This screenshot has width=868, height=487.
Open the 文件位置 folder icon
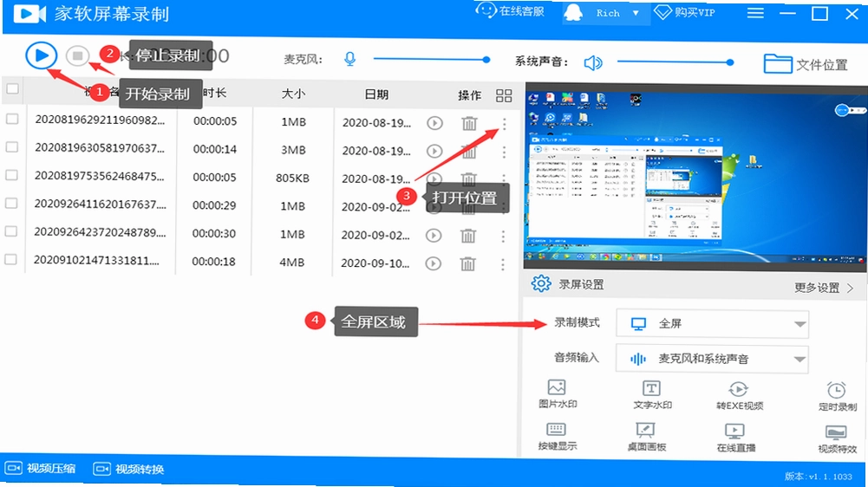777,63
